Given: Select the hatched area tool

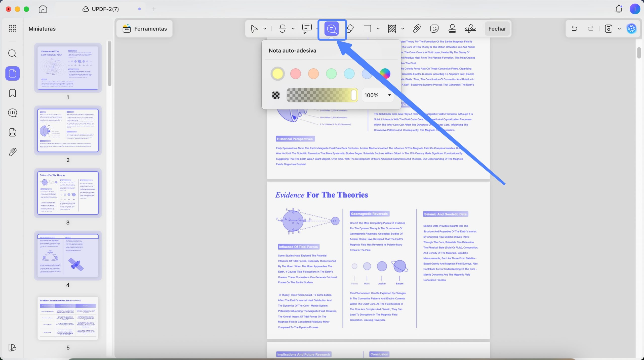Looking at the screenshot, I should [392, 29].
